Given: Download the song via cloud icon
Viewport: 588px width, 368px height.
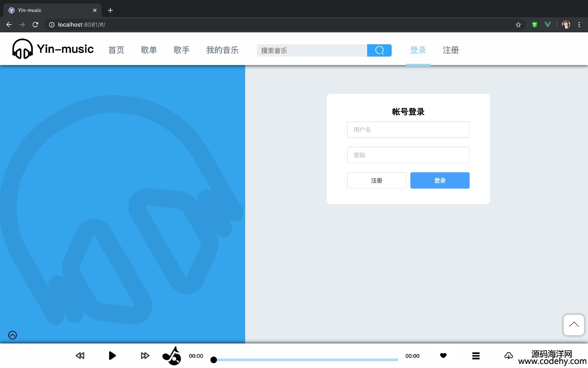Looking at the screenshot, I should [508, 356].
